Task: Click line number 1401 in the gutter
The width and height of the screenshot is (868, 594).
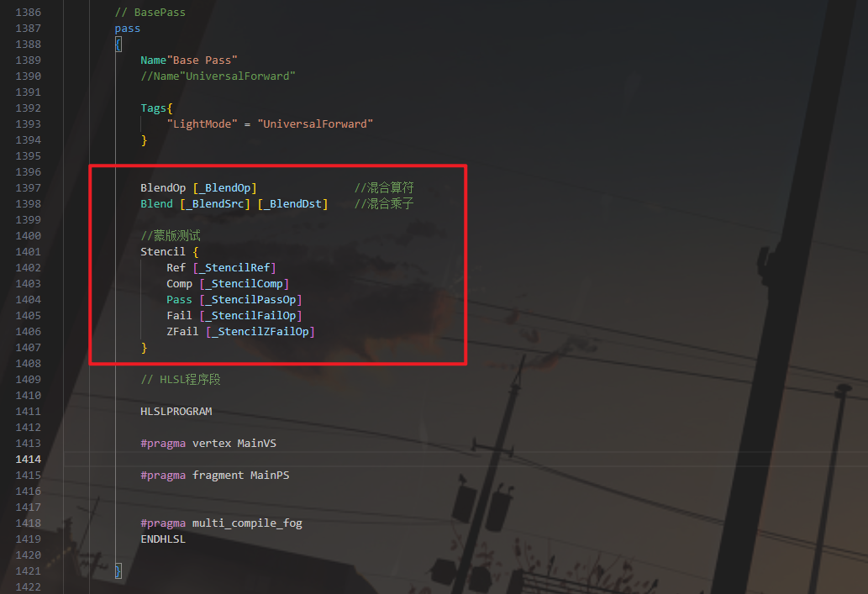Action: coord(28,252)
